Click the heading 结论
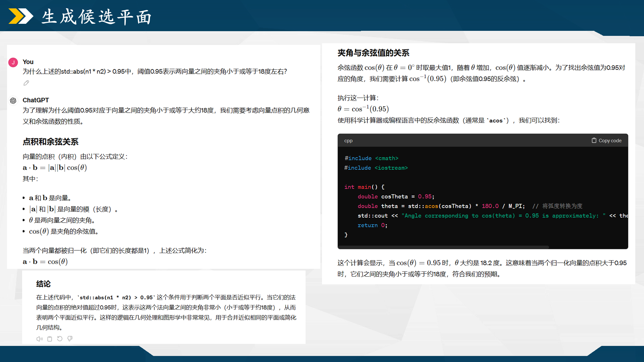 pos(43,284)
